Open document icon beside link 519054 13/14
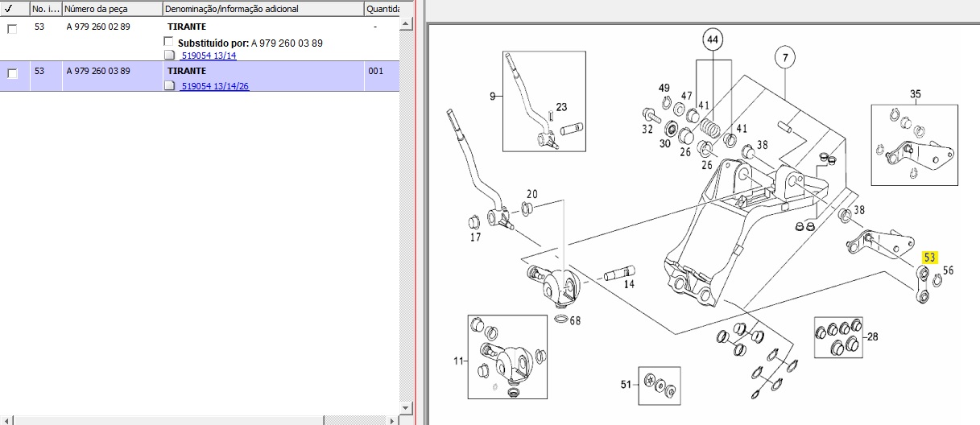 point(169,56)
